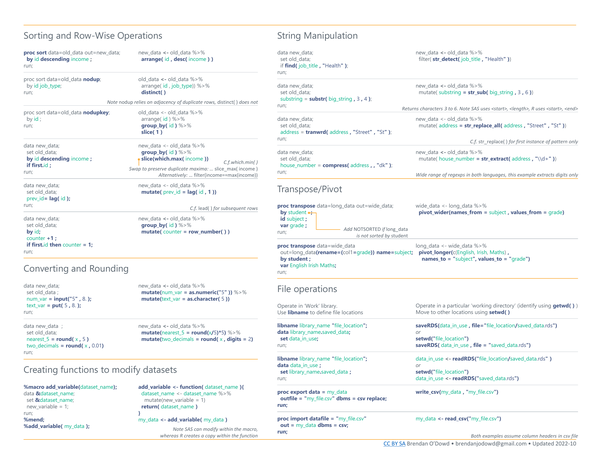Click '%macro add_variable(dataset_name);' line
Screen dimensions: 600x463
coord(70,387)
